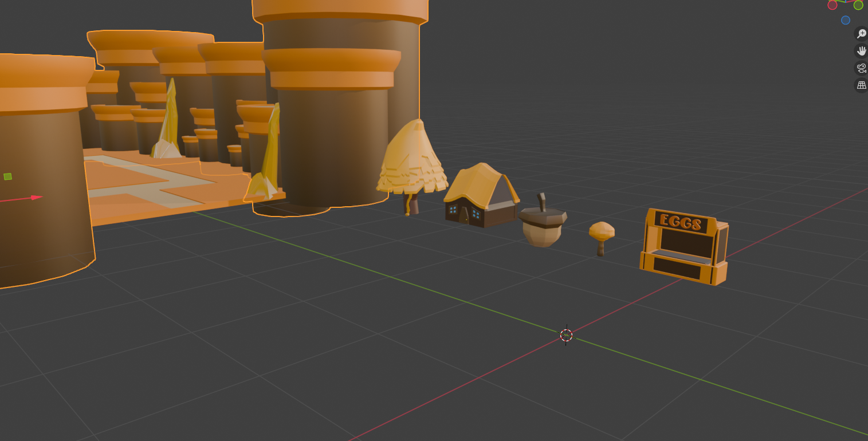Toggle the camera view icon
Image resolution: width=868 pixels, height=441 pixels.
click(x=861, y=68)
